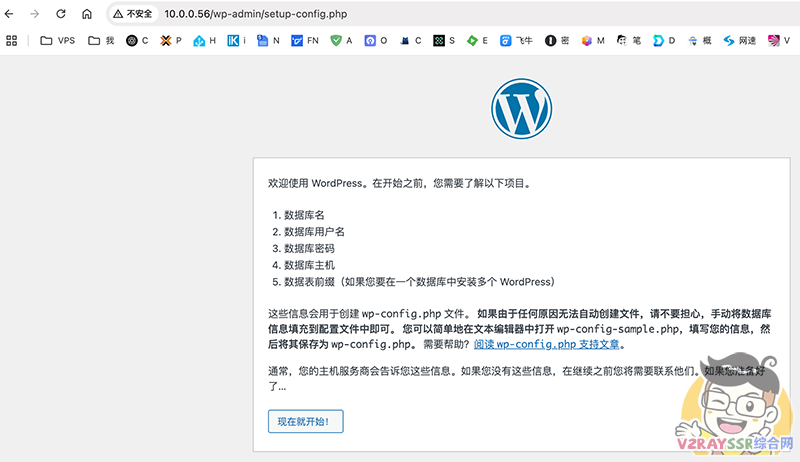
Task: Click the browser forward arrow
Action: click(x=36, y=14)
